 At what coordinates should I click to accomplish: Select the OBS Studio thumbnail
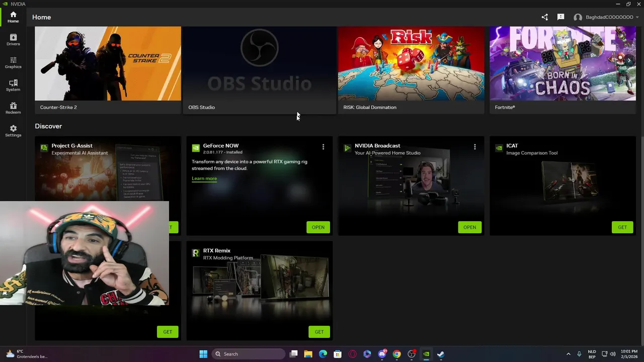(259, 64)
